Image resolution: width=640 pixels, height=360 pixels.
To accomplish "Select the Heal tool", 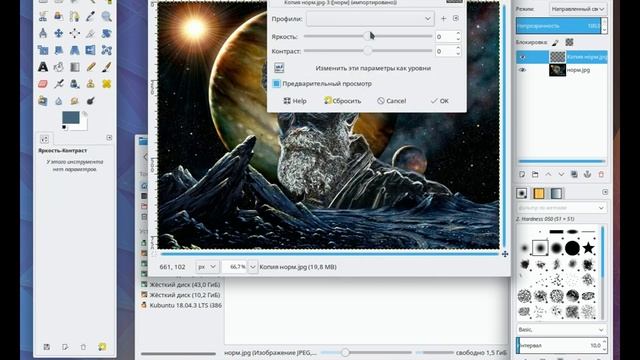I will click(x=107, y=84).
